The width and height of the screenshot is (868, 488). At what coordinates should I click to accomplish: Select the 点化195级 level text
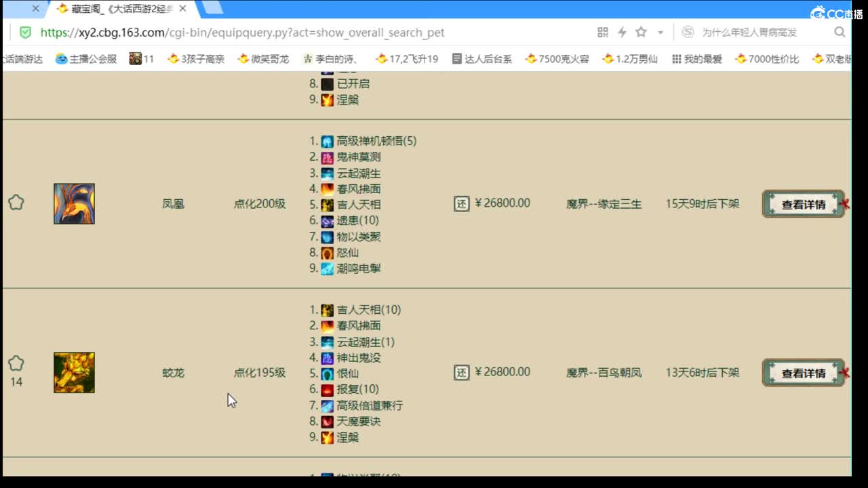(x=260, y=372)
